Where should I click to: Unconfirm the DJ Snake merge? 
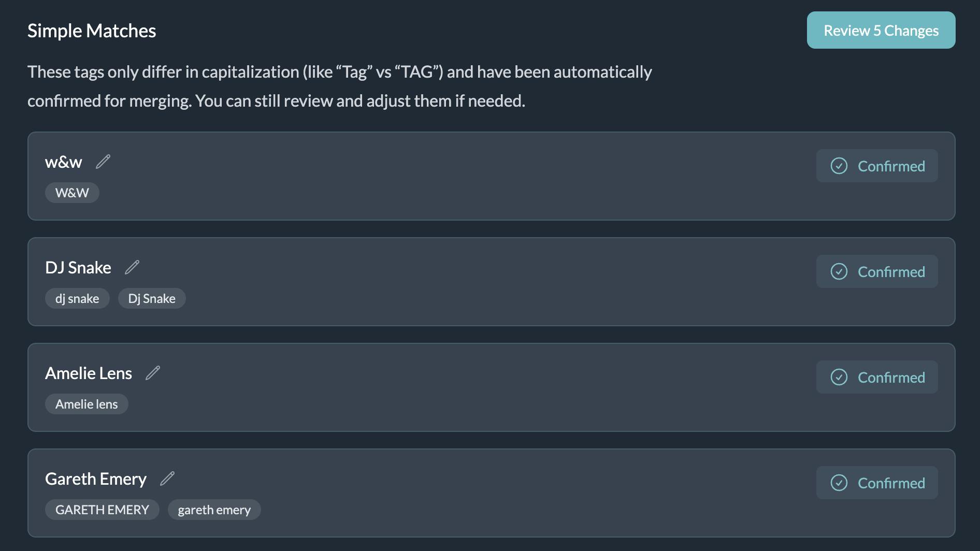[x=877, y=272]
